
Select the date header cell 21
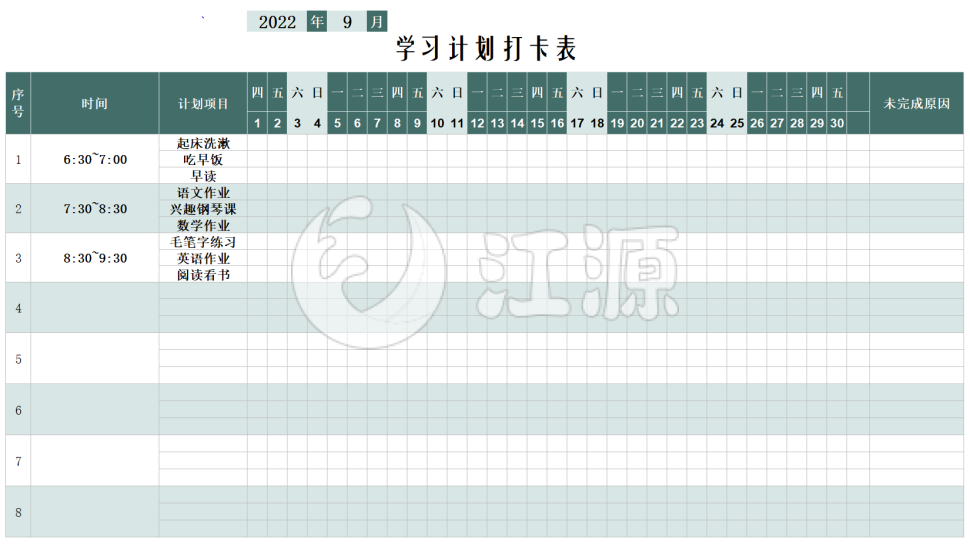(x=657, y=123)
